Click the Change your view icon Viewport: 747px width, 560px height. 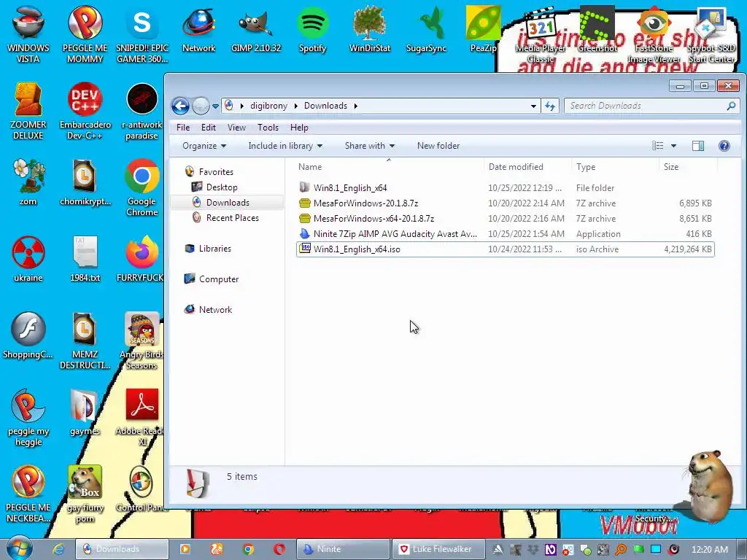[x=658, y=146]
